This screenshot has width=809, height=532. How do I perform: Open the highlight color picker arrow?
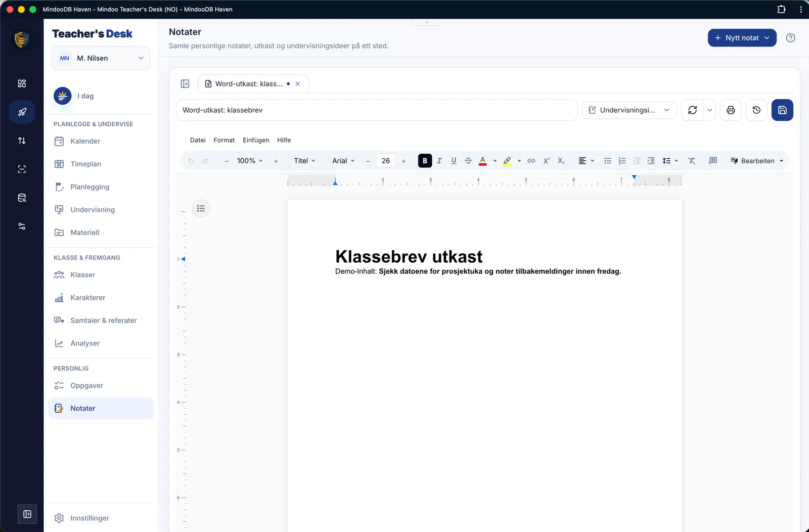click(x=519, y=161)
